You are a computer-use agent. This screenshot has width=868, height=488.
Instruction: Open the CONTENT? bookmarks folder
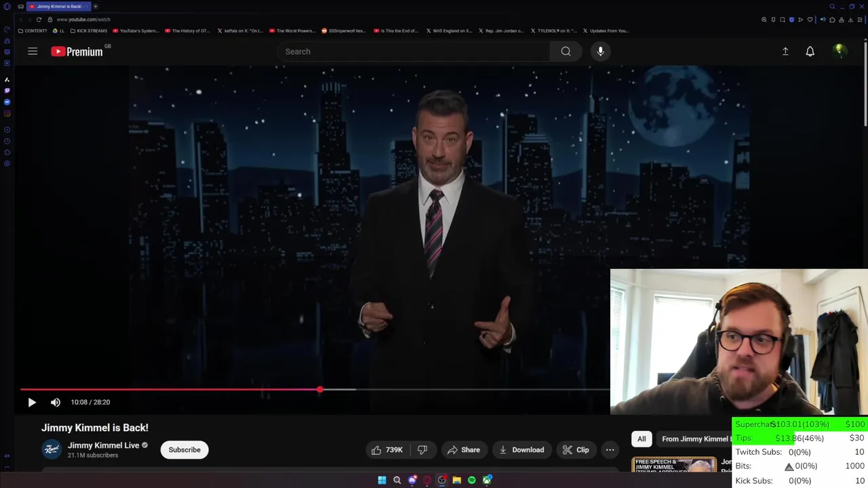pos(33,30)
